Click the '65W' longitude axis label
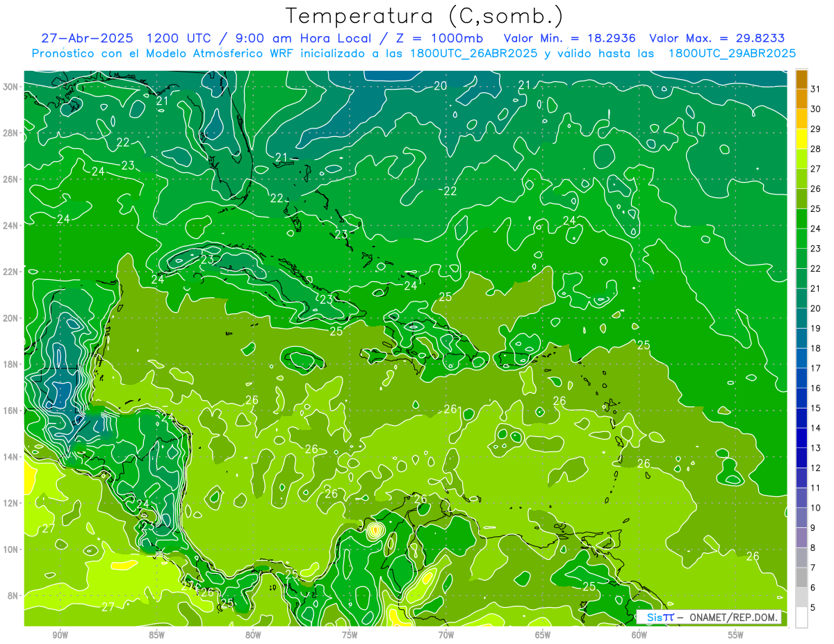The width and height of the screenshot is (834, 644). [543, 635]
